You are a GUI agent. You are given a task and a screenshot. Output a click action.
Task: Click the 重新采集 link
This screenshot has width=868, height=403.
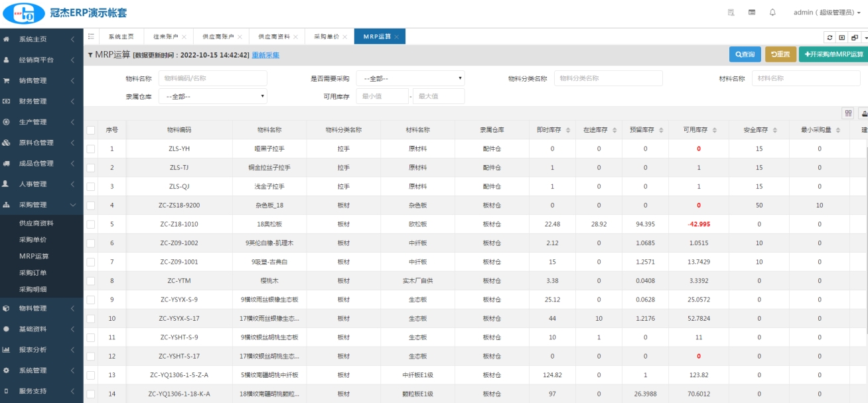tap(265, 55)
